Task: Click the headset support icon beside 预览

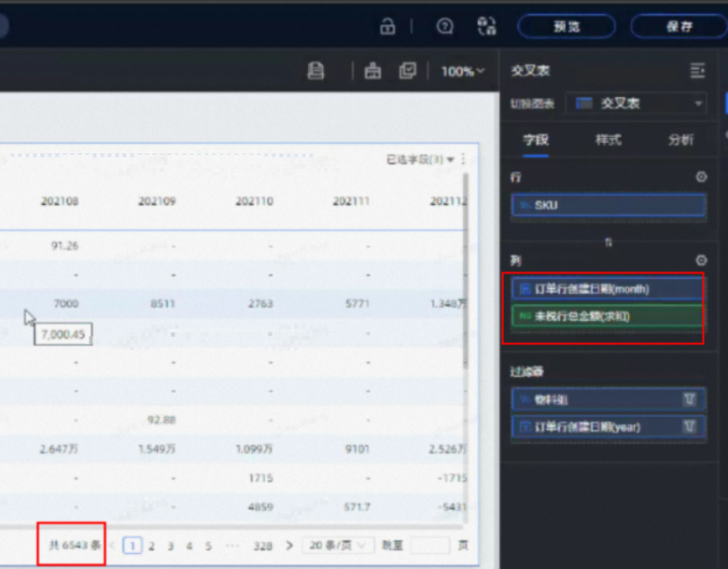Action: pyautogui.click(x=486, y=26)
